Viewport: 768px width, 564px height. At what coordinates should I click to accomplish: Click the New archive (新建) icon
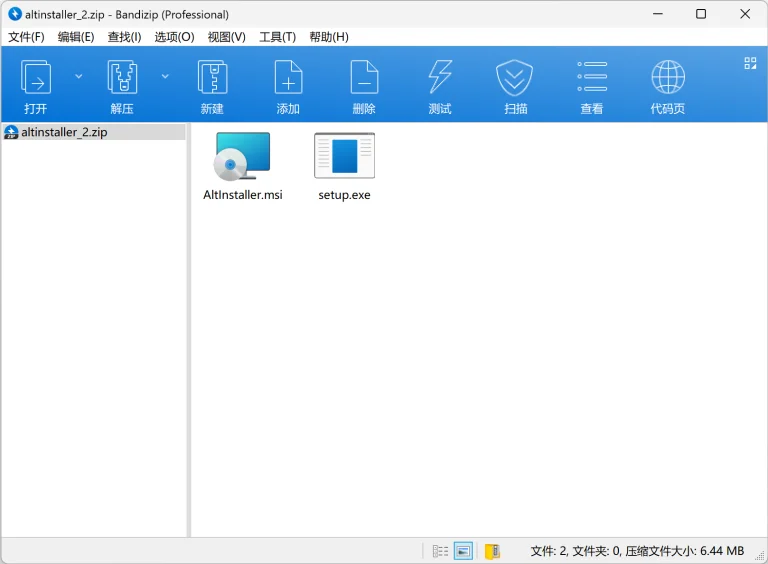pyautogui.click(x=212, y=77)
